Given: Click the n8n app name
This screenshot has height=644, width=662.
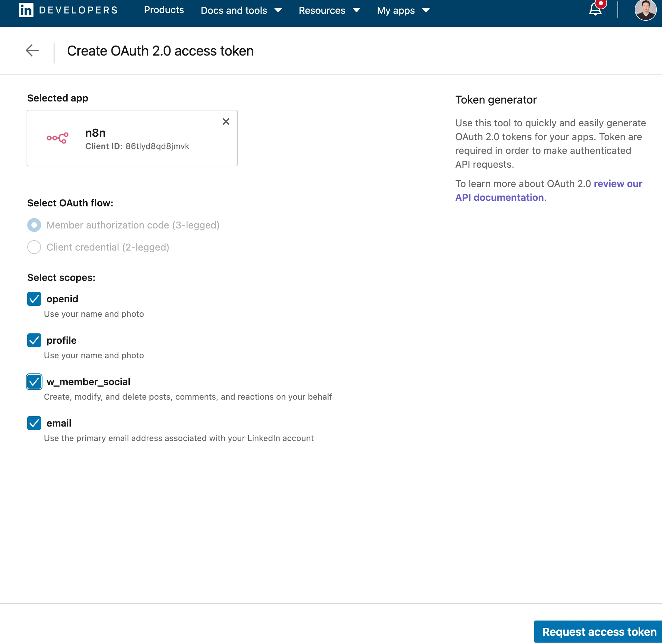Looking at the screenshot, I should click(x=96, y=133).
